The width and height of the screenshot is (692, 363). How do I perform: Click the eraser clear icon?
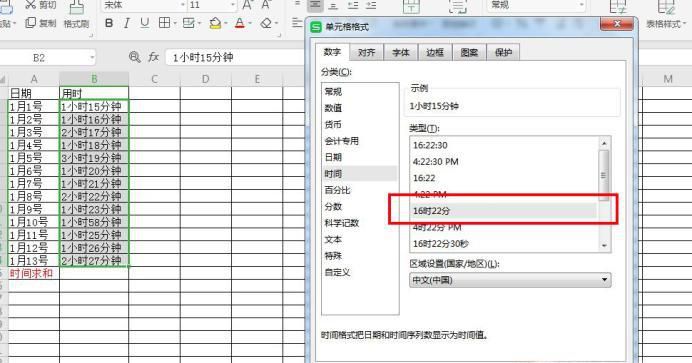point(266,23)
